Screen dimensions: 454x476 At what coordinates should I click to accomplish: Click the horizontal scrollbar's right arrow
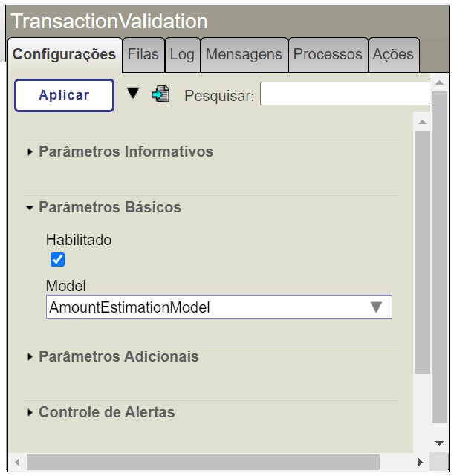coord(421,462)
